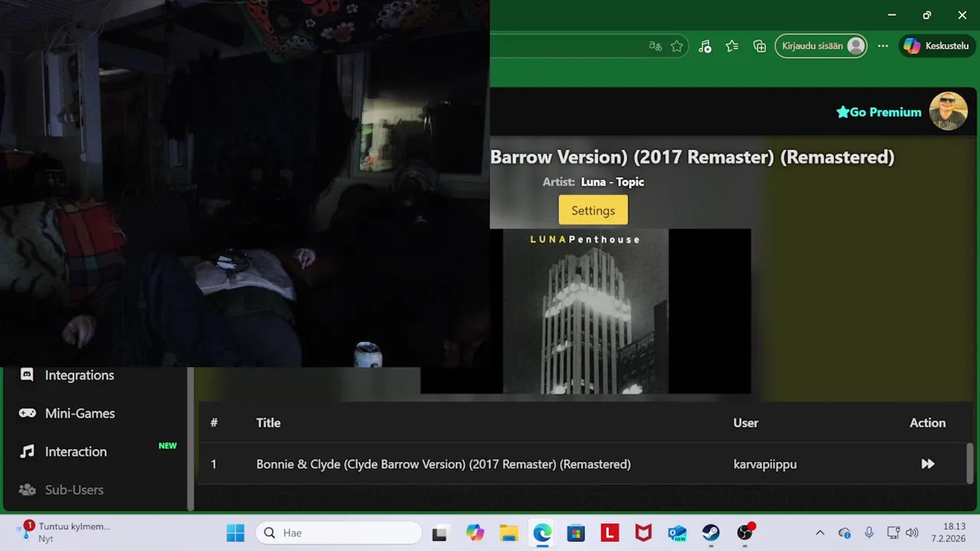980x551 pixels.
Task: Open the Favorites list icon in Edge
Action: [732, 46]
